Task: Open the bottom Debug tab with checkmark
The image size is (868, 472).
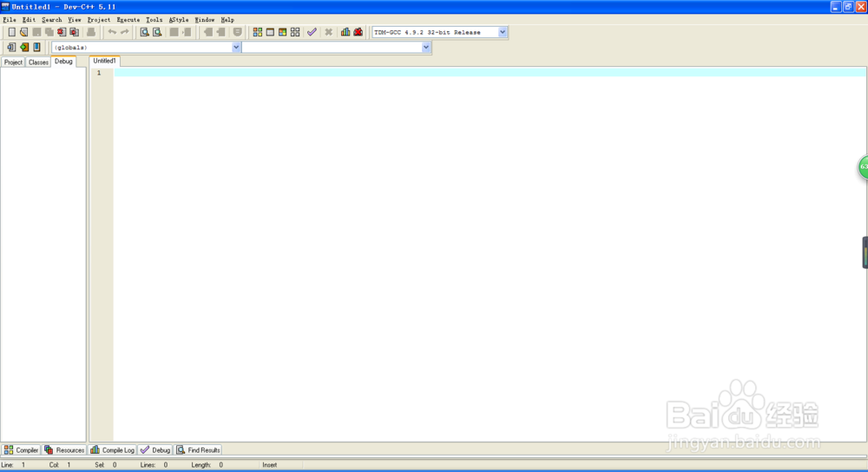Action: [155, 449]
